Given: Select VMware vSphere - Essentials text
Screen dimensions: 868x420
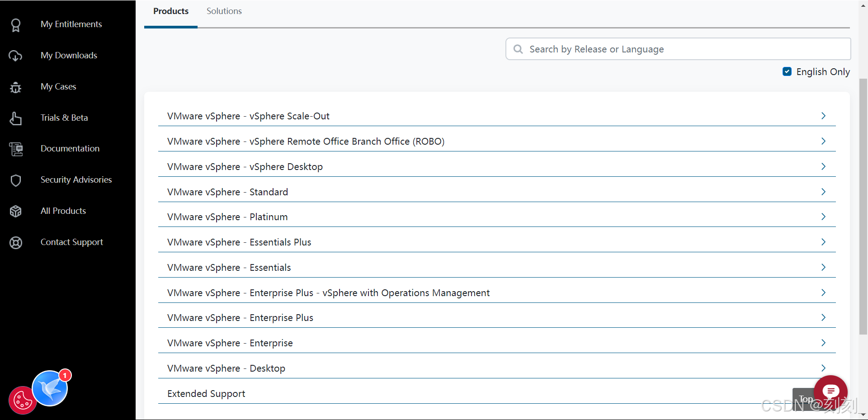Looking at the screenshot, I should (229, 268).
